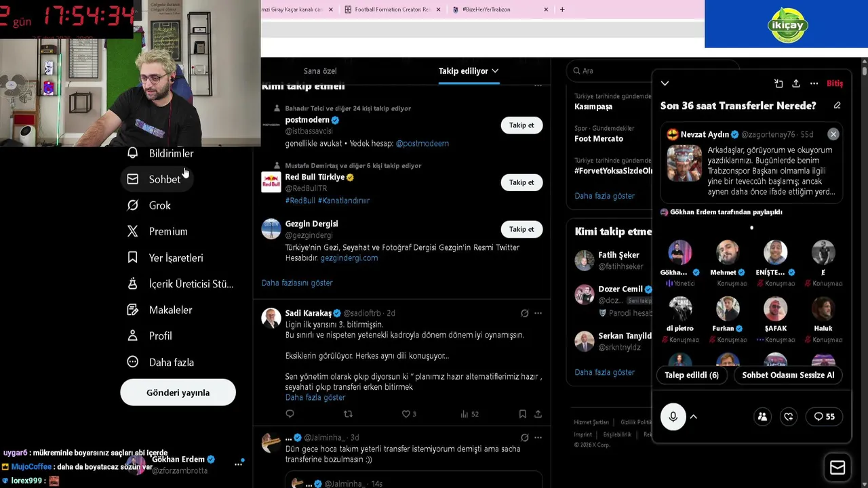Expand Daha fazlasını göster in feed

297,283
